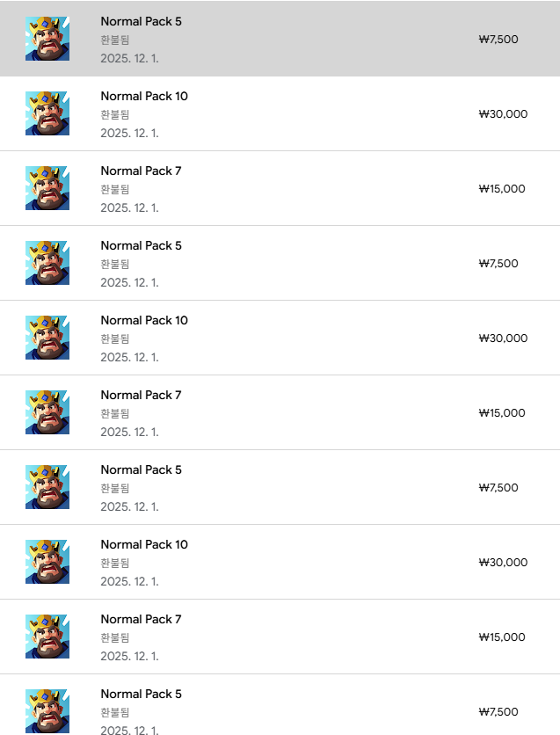Click the game icon in the highlighted row
The image size is (560, 735).
tap(47, 39)
